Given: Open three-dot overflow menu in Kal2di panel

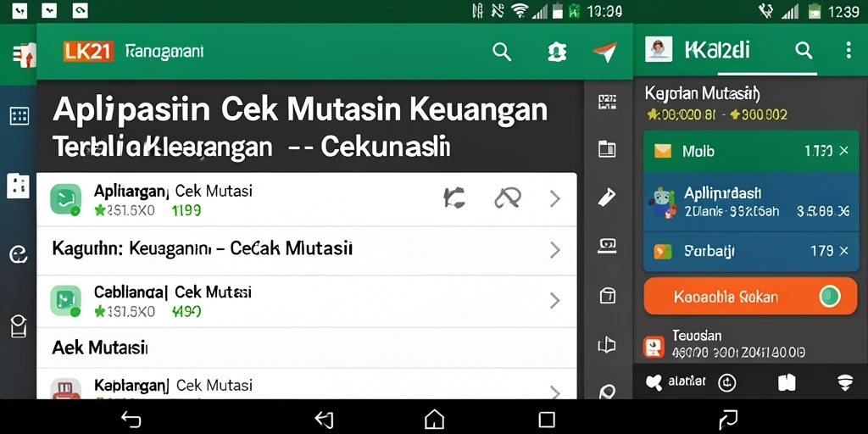Looking at the screenshot, I should click(848, 50).
